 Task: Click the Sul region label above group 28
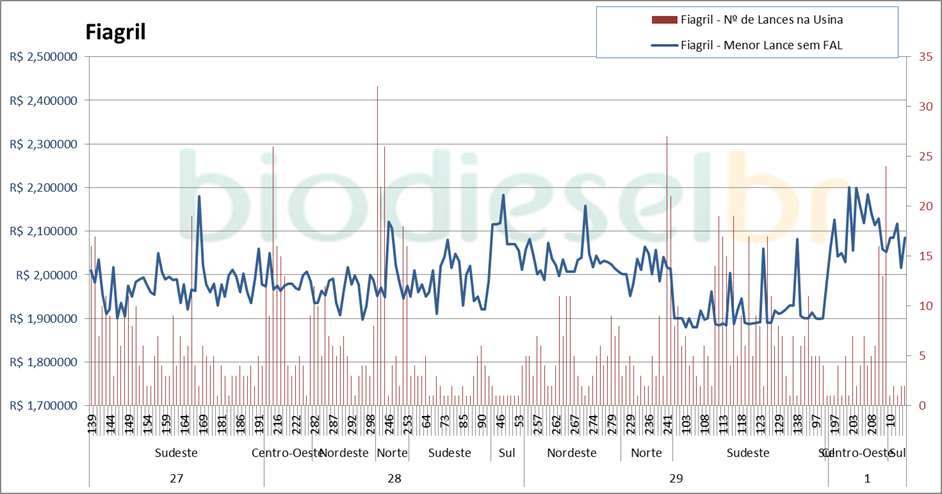pyautogui.click(x=506, y=453)
